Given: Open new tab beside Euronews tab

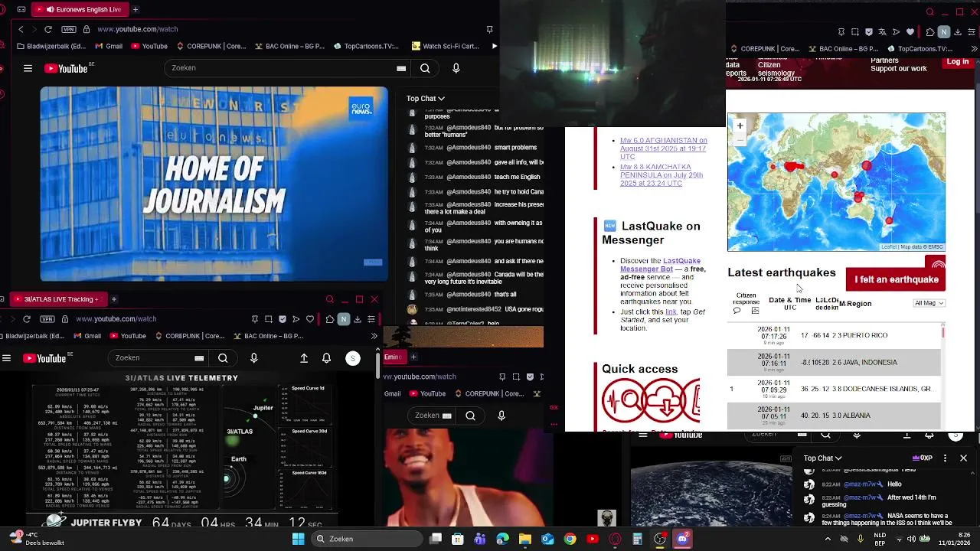Looking at the screenshot, I should [x=136, y=9].
